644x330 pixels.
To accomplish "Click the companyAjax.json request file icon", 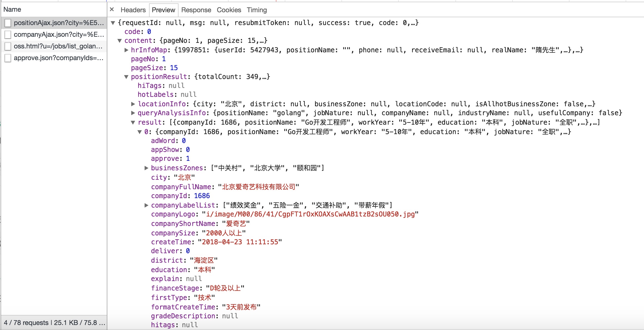I will (x=8, y=35).
